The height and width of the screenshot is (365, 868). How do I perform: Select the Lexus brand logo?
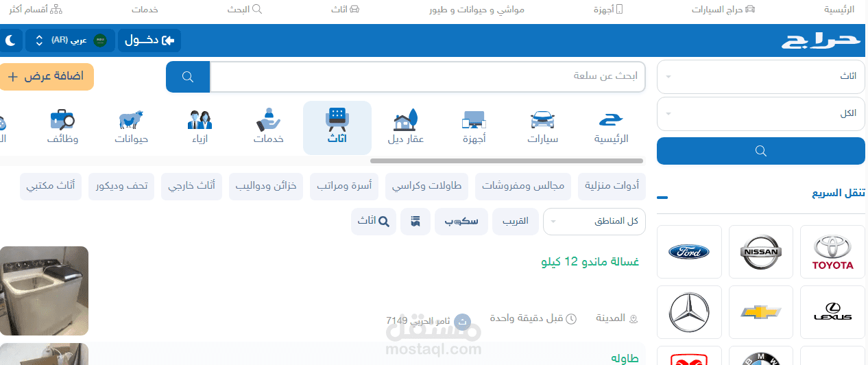(x=832, y=312)
